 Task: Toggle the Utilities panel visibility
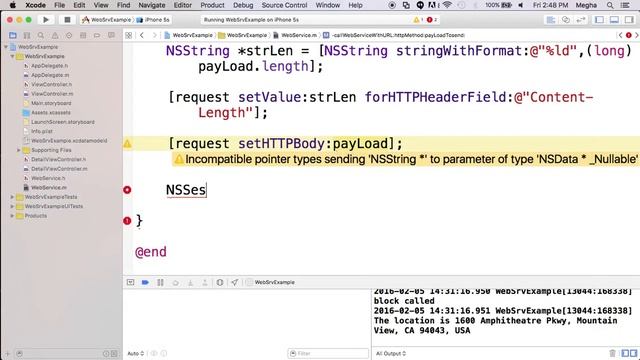point(629,20)
